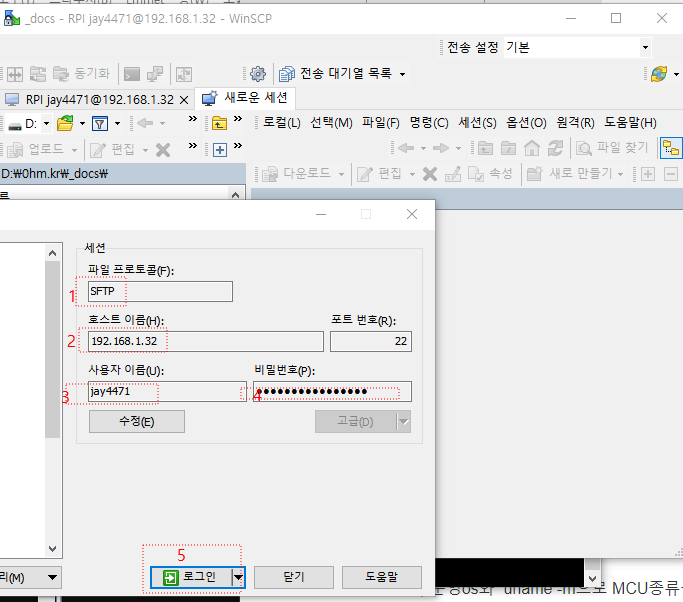Click the host name field 192.168.1.32

click(x=206, y=342)
